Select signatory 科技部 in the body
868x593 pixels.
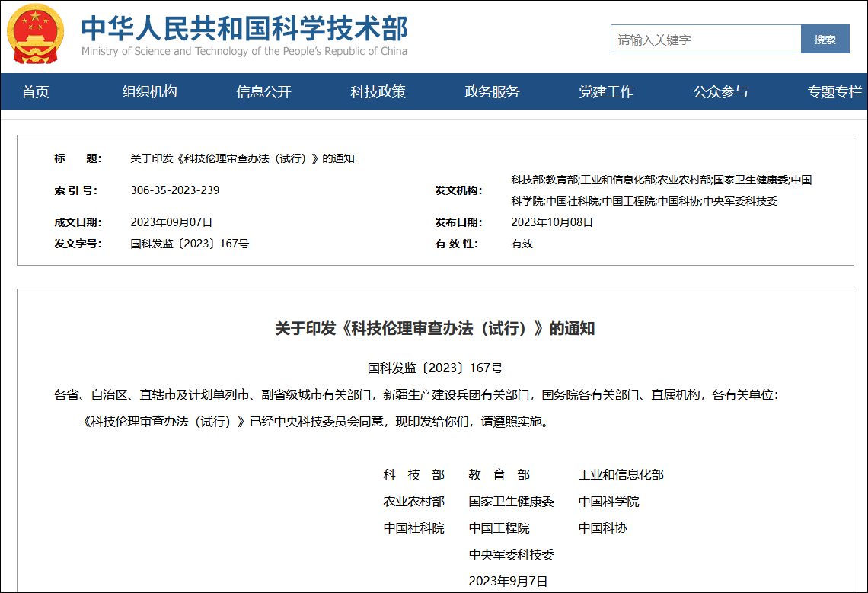tap(414, 474)
